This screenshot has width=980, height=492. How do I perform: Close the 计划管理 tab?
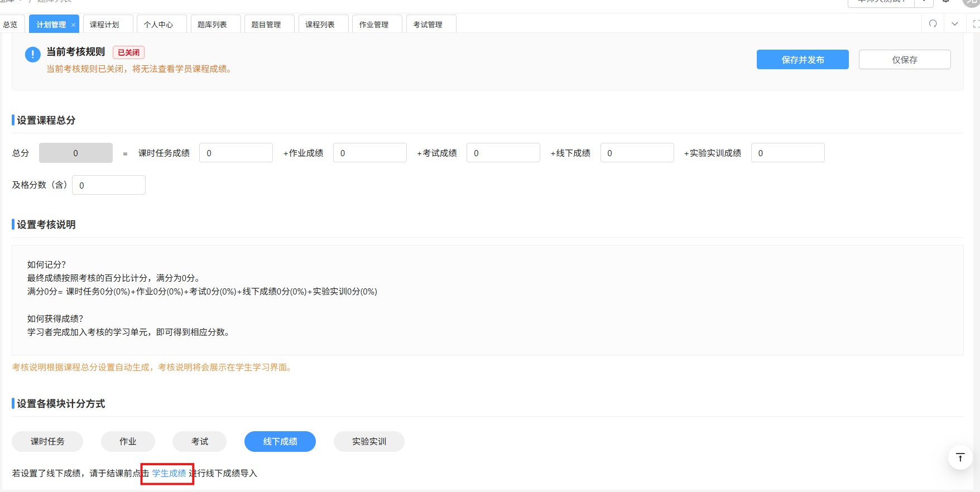pos(73,25)
